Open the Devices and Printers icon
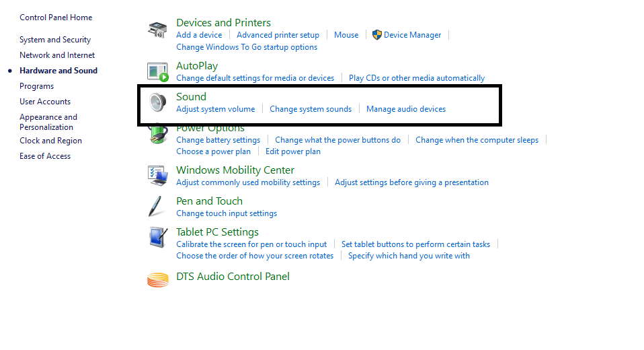Screen dimensions: 644x350 [157, 30]
